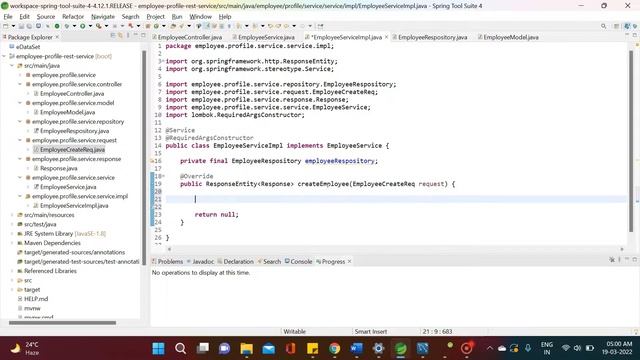Image resolution: width=640 pixels, height=360 pixels.
Task: Select EmployeeServiceImpl.java in Package Explorer
Action: pos(74,206)
